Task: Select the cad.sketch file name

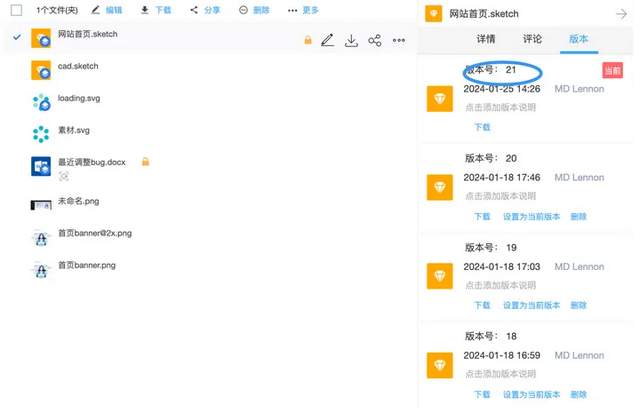Action: (78, 66)
